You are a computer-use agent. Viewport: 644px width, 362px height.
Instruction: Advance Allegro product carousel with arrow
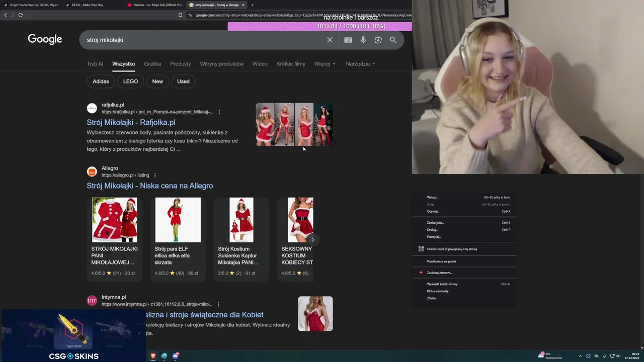pos(312,239)
